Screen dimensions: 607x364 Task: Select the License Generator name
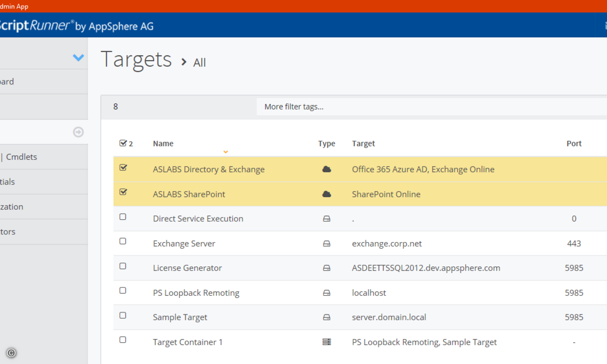(x=187, y=268)
